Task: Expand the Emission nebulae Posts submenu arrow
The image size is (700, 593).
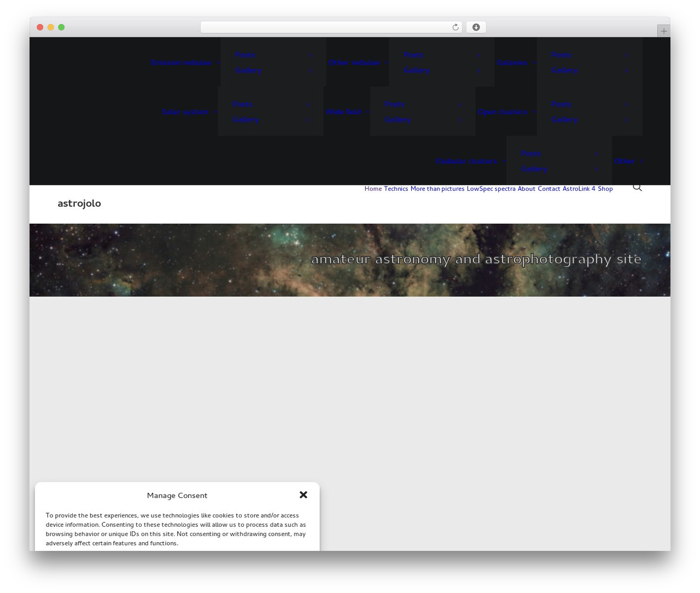Action: tap(310, 55)
